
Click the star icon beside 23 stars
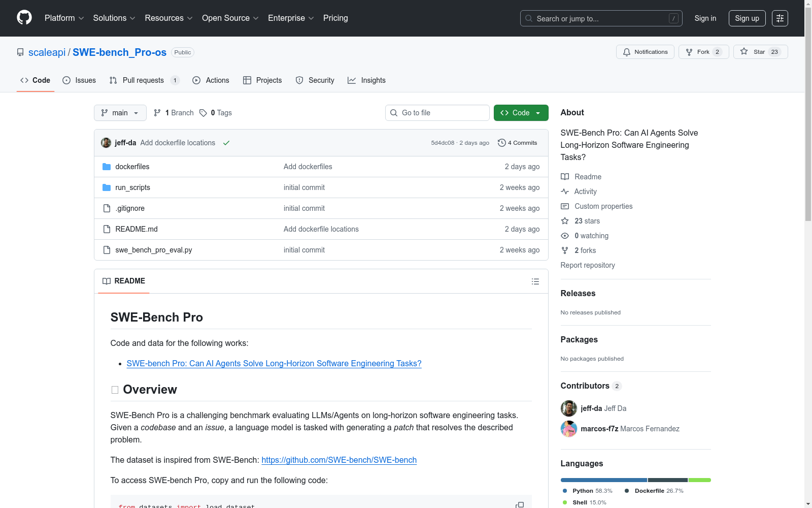pos(565,221)
